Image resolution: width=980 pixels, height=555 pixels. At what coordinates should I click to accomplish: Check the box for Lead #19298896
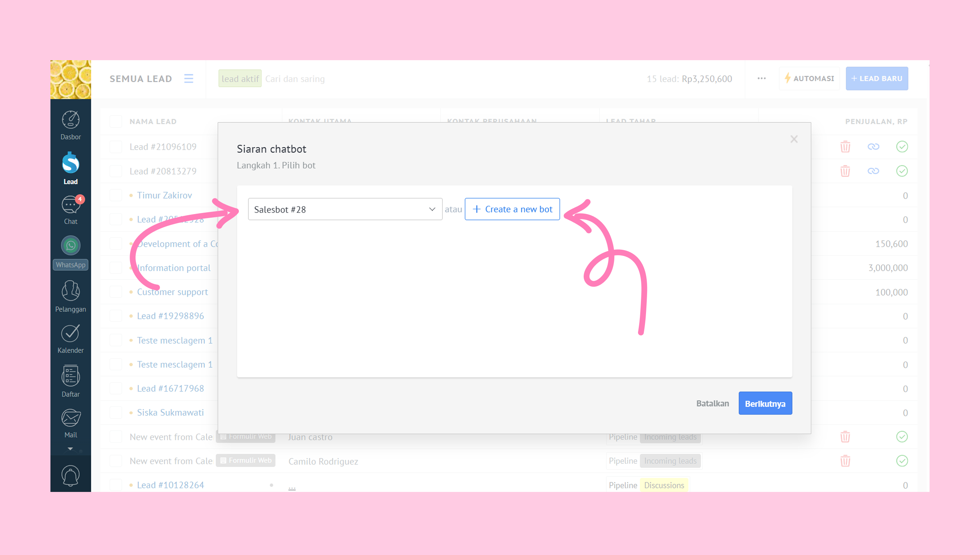click(116, 316)
